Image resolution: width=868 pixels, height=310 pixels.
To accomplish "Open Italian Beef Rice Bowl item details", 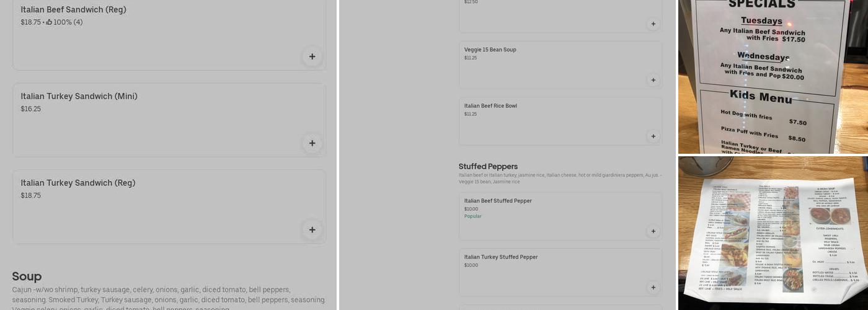I will pos(490,106).
